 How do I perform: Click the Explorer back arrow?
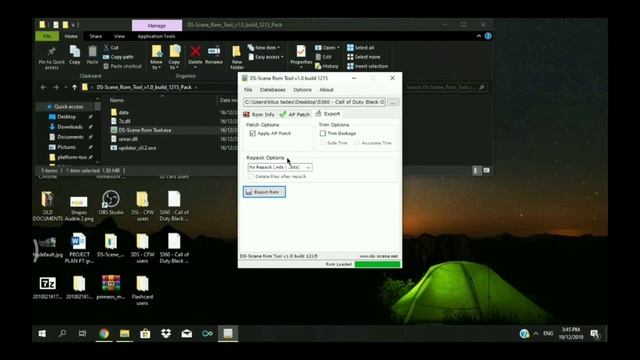(43, 87)
